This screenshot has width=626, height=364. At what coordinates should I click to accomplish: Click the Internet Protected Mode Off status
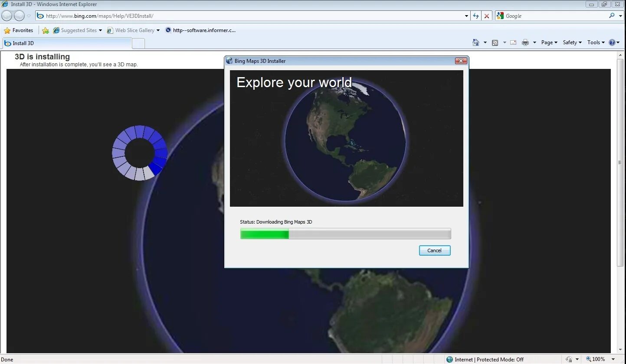tap(489, 360)
